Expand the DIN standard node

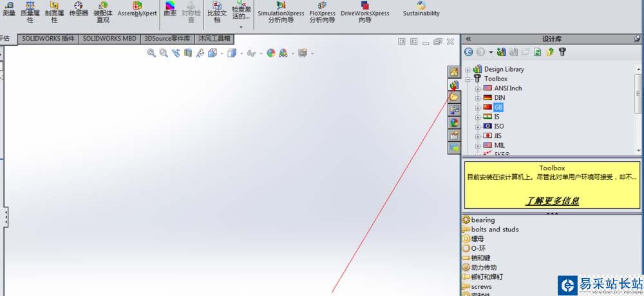coord(477,98)
